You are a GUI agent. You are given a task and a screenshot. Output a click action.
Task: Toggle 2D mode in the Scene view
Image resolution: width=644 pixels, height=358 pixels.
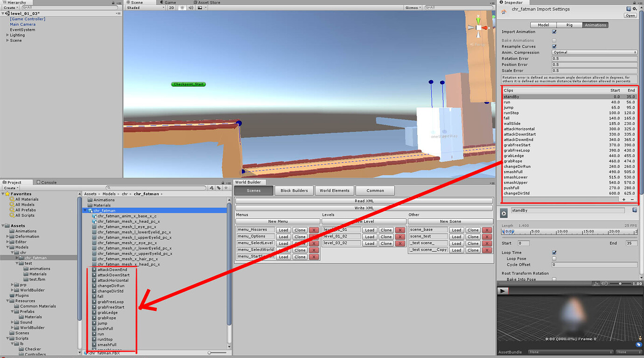pyautogui.click(x=172, y=7)
